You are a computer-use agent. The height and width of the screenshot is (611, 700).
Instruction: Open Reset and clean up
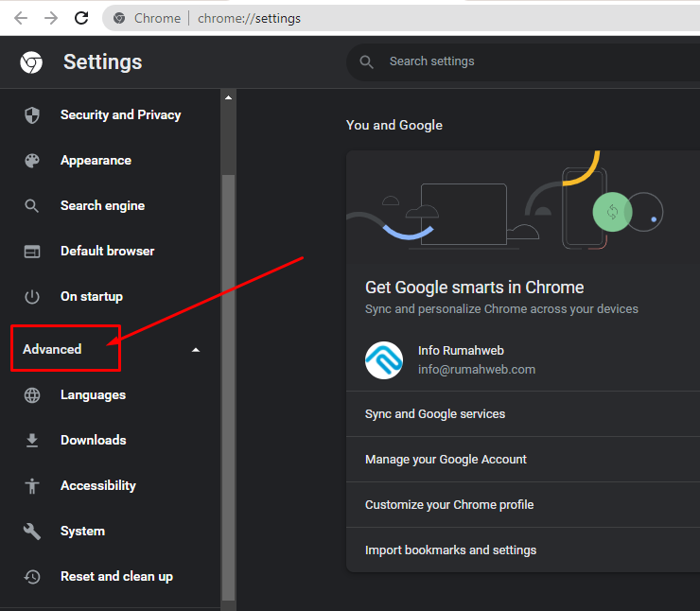point(116,577)
